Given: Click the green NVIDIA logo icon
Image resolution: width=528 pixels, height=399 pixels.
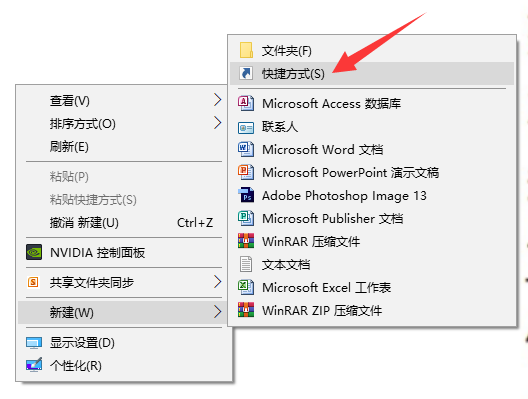Looking at the screenshot, I should tap(34, 252).
